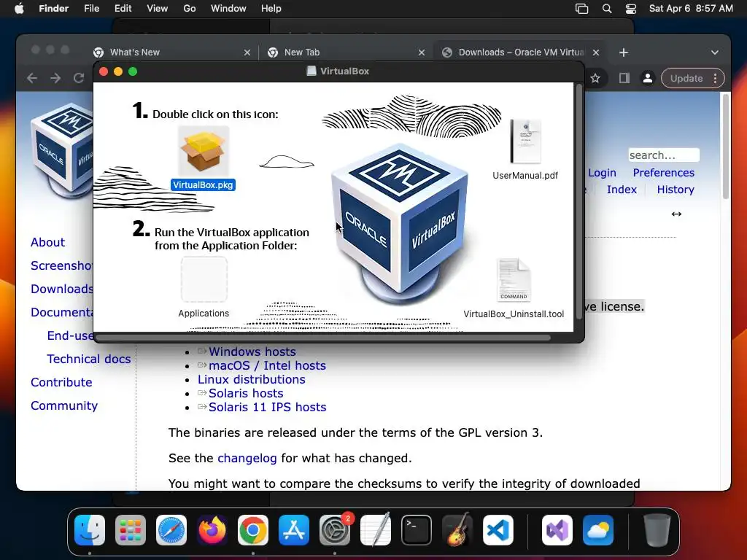Open Spotlight search in menu bar
This screenshot has height=560, width=747.
[606, 9]
